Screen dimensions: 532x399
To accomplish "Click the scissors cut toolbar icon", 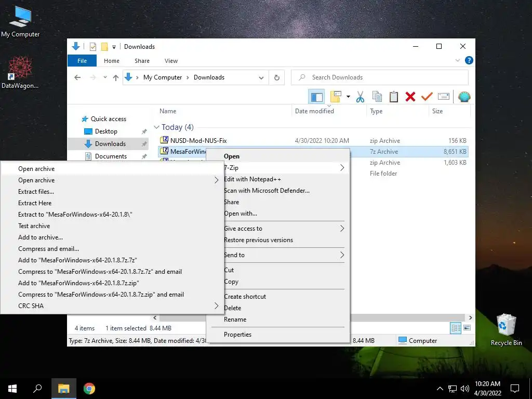I will [360, 97].
